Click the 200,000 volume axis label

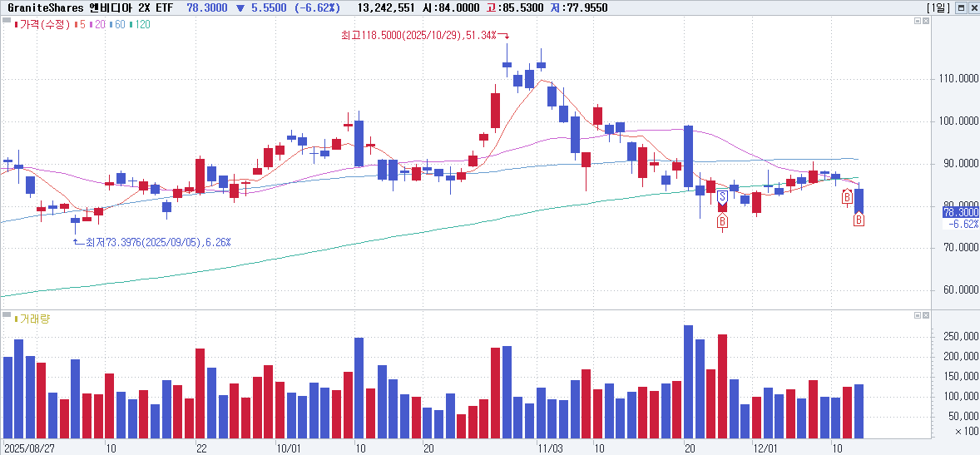[959, 356]
